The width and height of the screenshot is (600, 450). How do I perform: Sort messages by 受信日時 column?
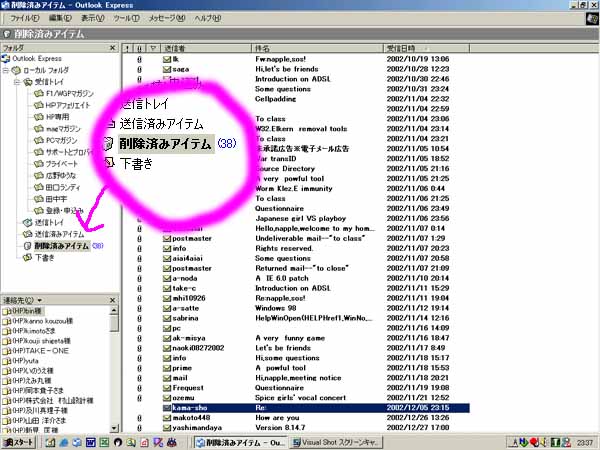click(426, 48)
